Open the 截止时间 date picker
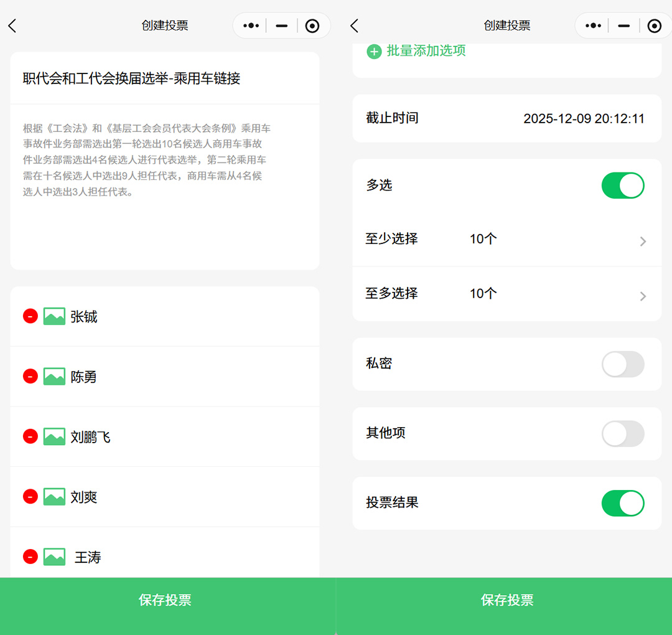The image size is (672, 635). pos(583,118)
